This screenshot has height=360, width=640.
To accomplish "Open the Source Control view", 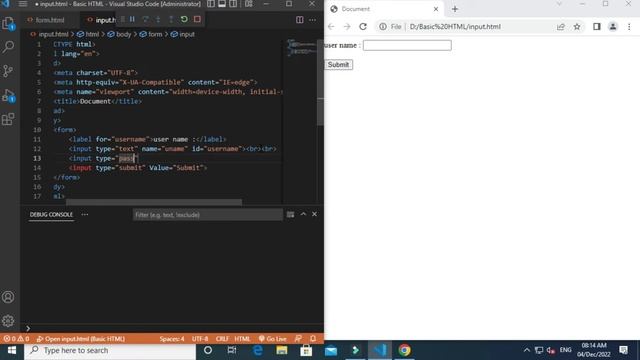I will [8, 71].
